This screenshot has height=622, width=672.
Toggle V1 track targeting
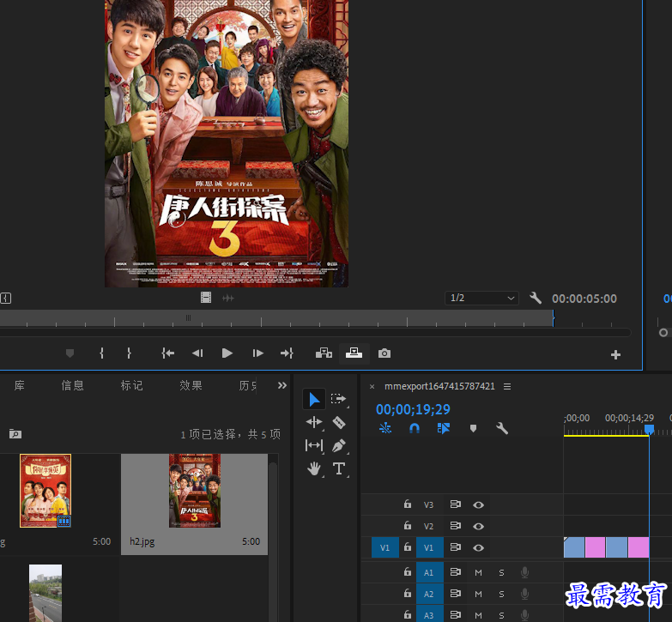coord(429,547)
